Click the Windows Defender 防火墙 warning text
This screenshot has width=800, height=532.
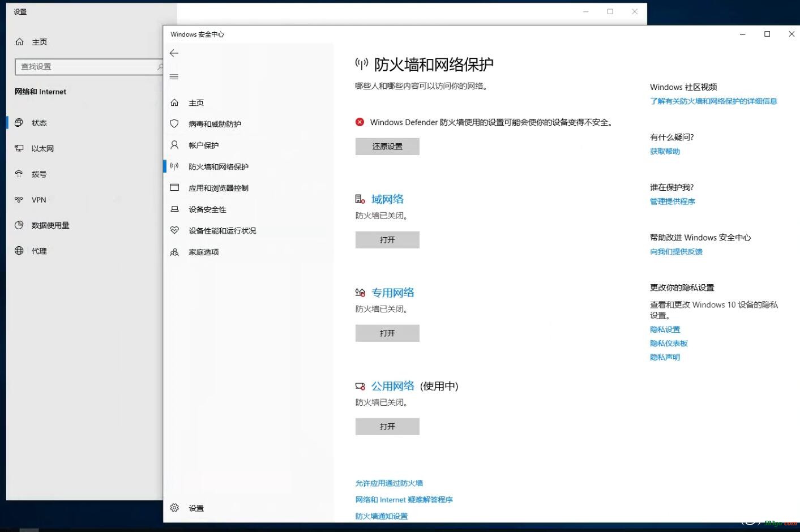pyautogui.click(x=492, y=122)
